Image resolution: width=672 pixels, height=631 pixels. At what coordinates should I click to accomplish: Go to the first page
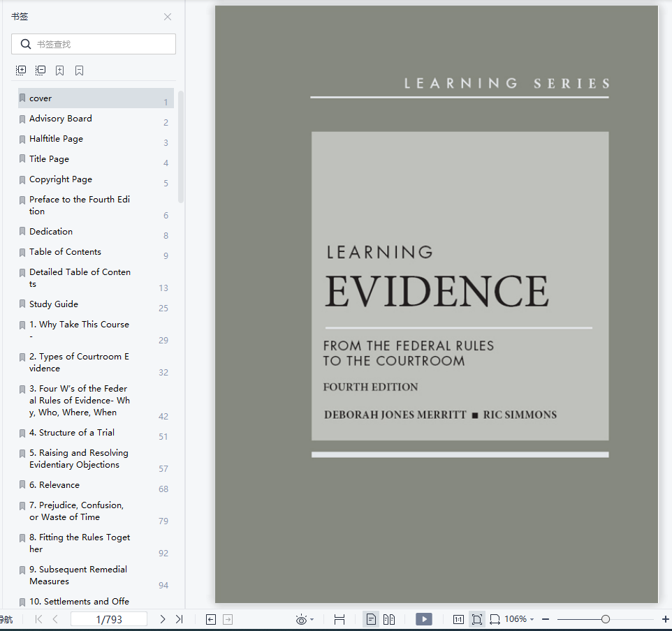coord(38,619)
